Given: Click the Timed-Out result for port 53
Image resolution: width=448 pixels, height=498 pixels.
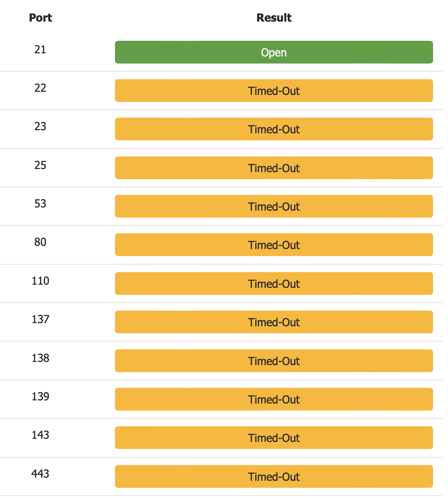Looking at the screenshot, I should tap(273, 206).
